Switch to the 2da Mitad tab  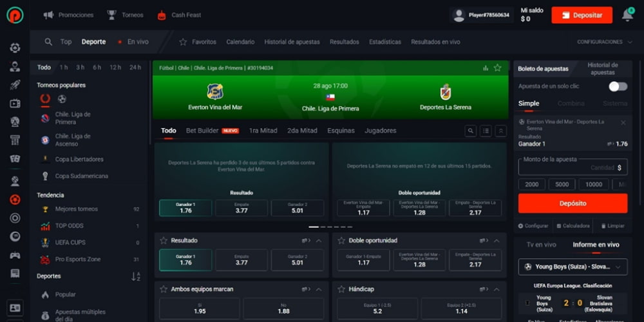pyautogui.click(x=302, y=131)
